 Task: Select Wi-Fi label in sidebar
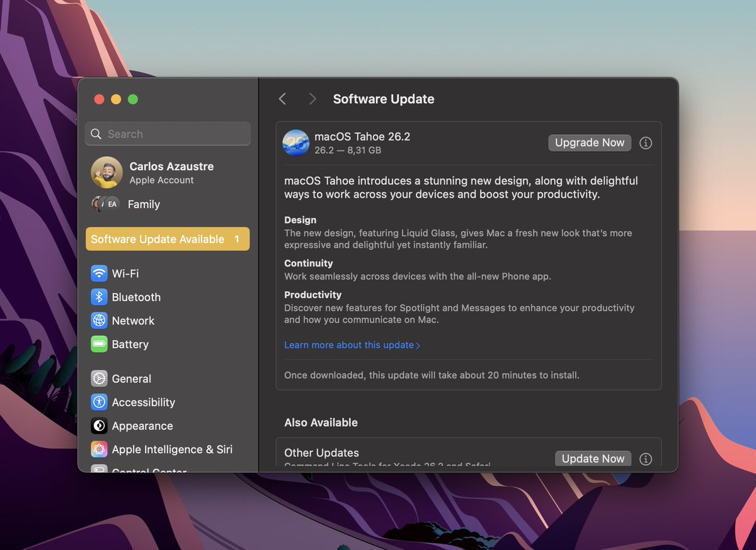click(x=125, y=273)
